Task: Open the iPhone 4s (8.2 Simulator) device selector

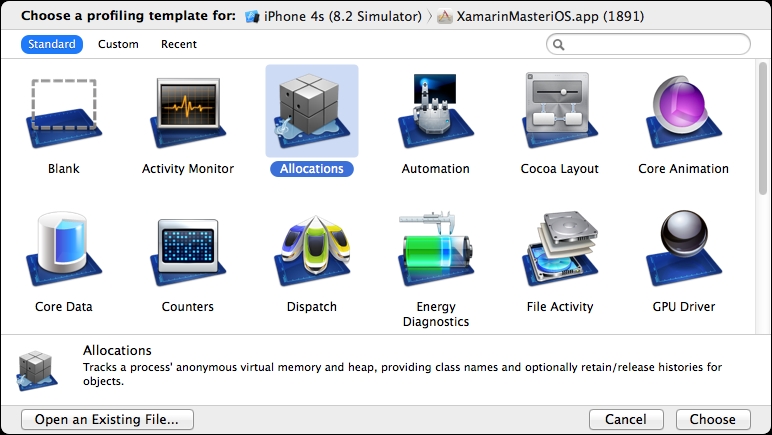Action: (x=333, y=16)
